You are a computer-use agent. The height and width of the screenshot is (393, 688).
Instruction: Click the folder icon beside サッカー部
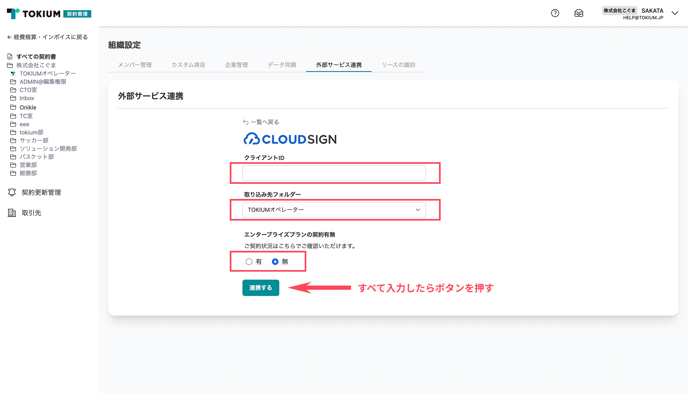tap(13, 140)
